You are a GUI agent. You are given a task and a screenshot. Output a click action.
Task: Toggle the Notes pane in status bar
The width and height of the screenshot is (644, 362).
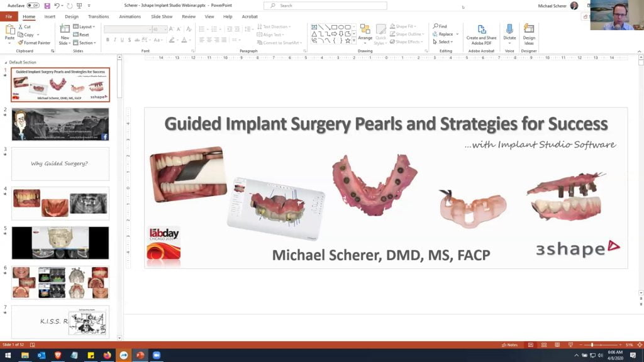coord(510,345)
